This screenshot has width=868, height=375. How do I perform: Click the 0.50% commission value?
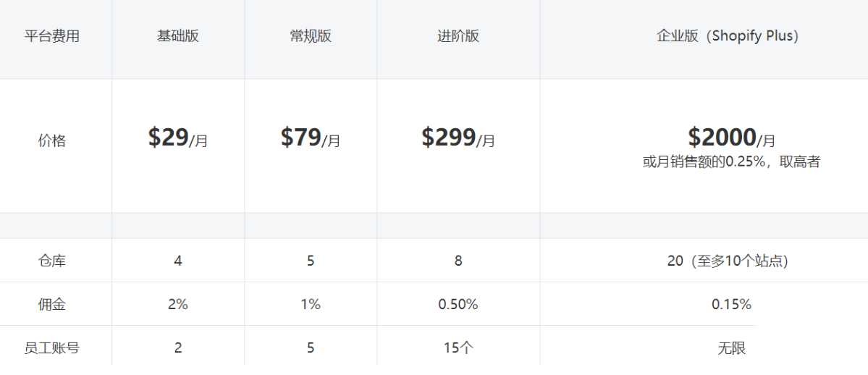click(458, 304)
